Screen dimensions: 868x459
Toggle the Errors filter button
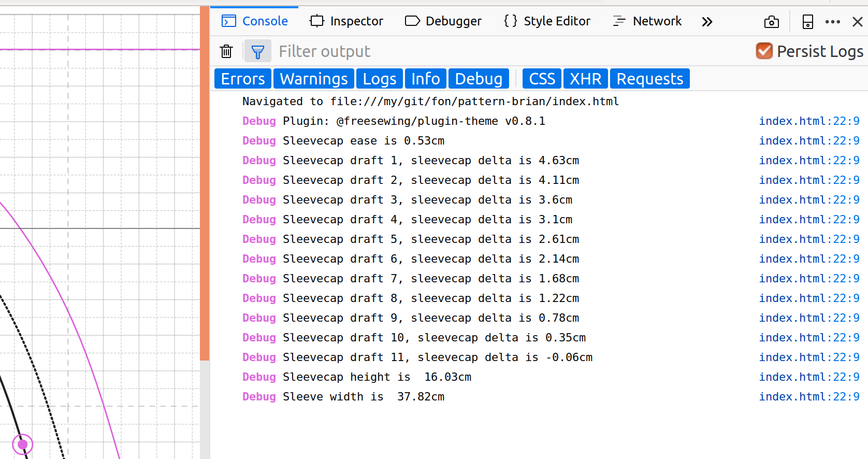pos(242,79)
